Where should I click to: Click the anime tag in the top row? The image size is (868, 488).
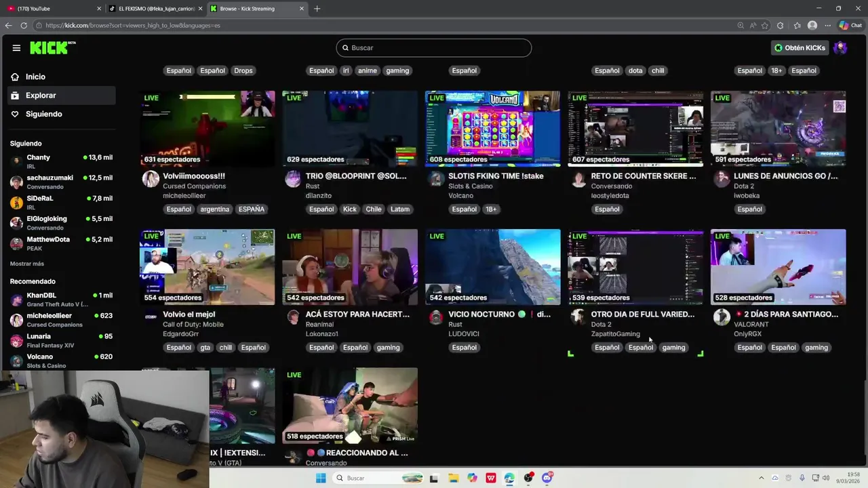point(368,70)
